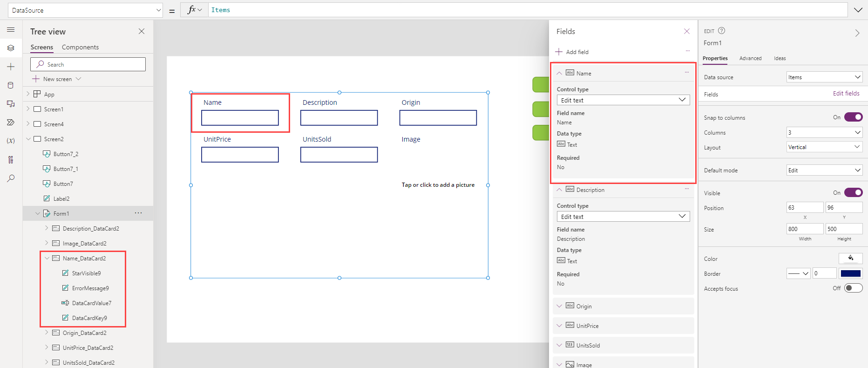Collapse the Name field section
Screen dimensions: 868x368
pyautogui.click(x=559, y=73)
